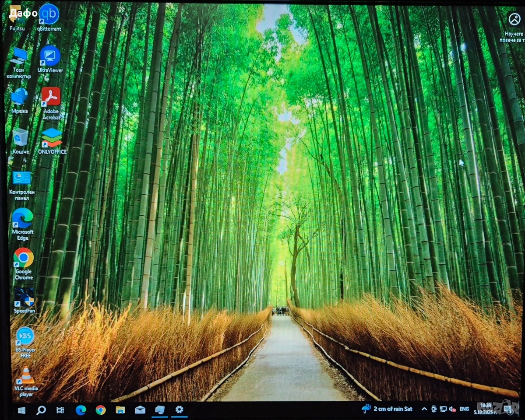The image size is (525, 420).
Task: Expand the hidden system tray icons
Action: 424,409
